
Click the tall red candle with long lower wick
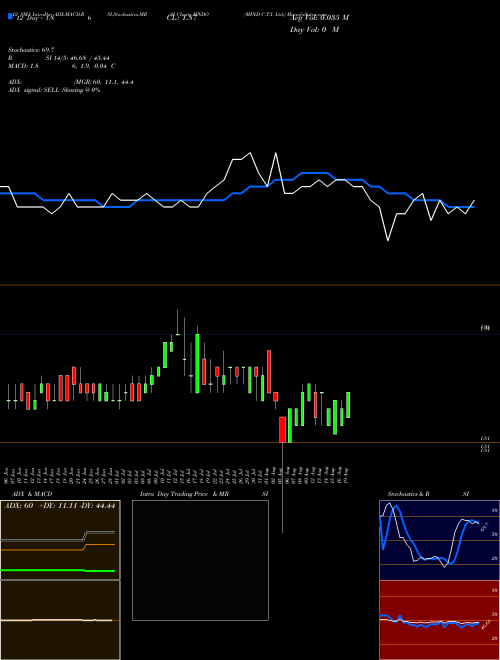coord(282,429)
